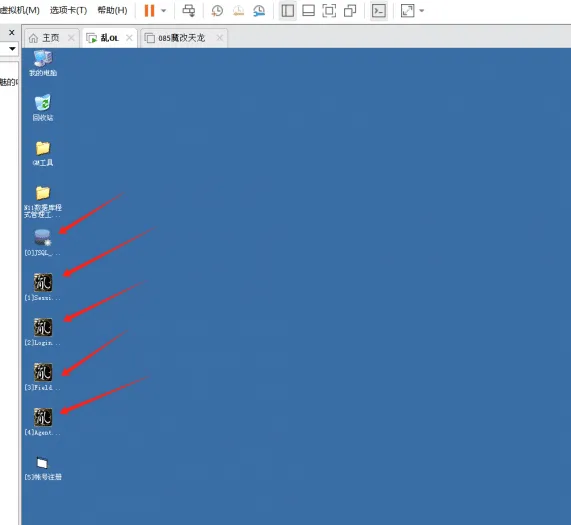This screenshot has height=525, width=571.
Task: Expand the stretch display dropdown arrow
Action: [x=422, y=11]
